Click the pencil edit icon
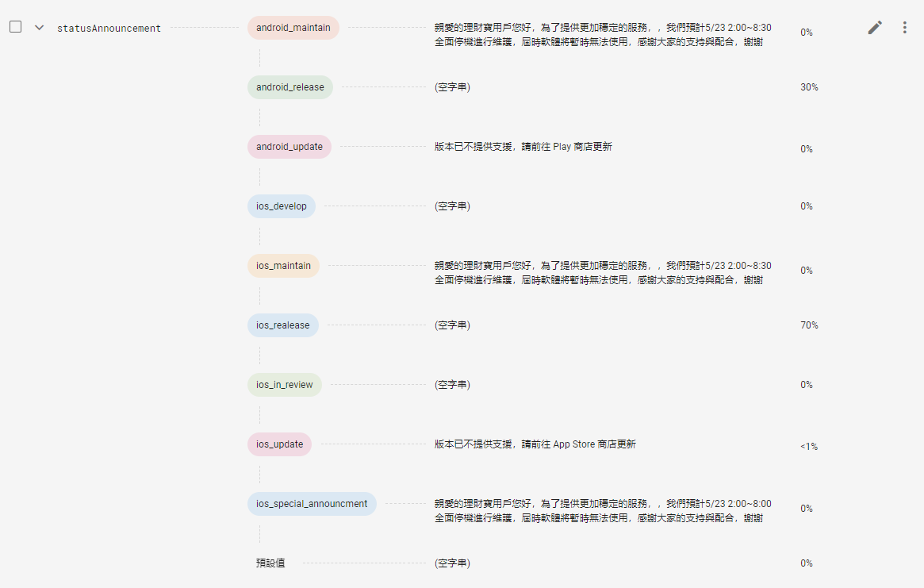 [875, 28]
